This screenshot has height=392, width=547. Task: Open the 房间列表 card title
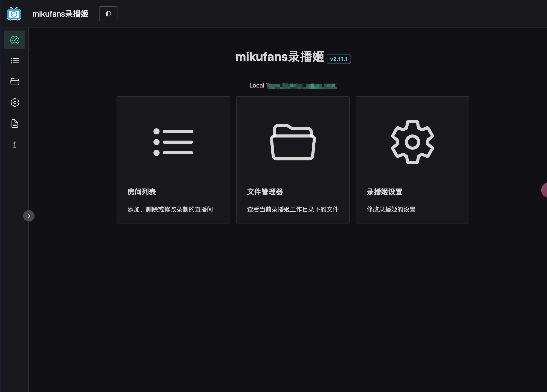pyautogui.click(x=142, y=192)
